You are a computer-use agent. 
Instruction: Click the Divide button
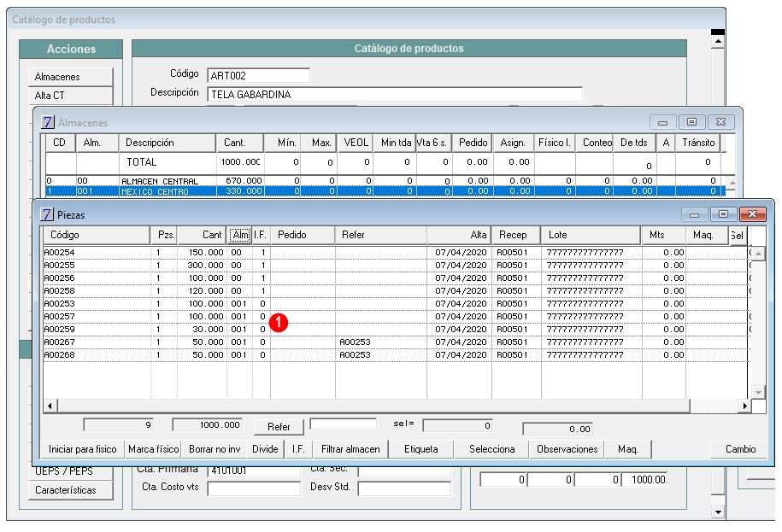265,449
